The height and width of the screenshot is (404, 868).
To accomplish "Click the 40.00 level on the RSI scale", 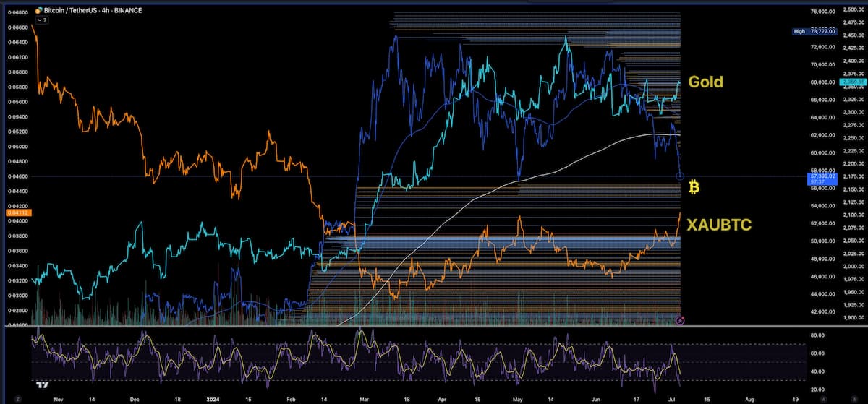I will click(x=817, y=371).
